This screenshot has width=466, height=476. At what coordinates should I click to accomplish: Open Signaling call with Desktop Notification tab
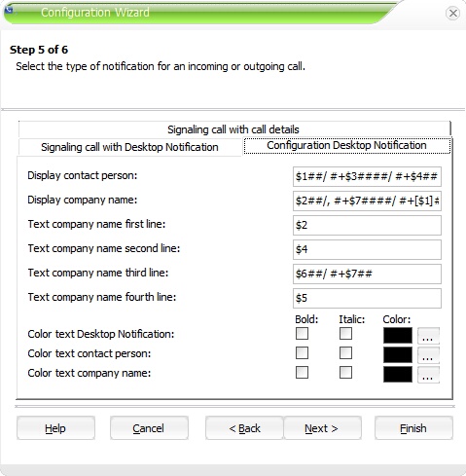coord(129,147)
